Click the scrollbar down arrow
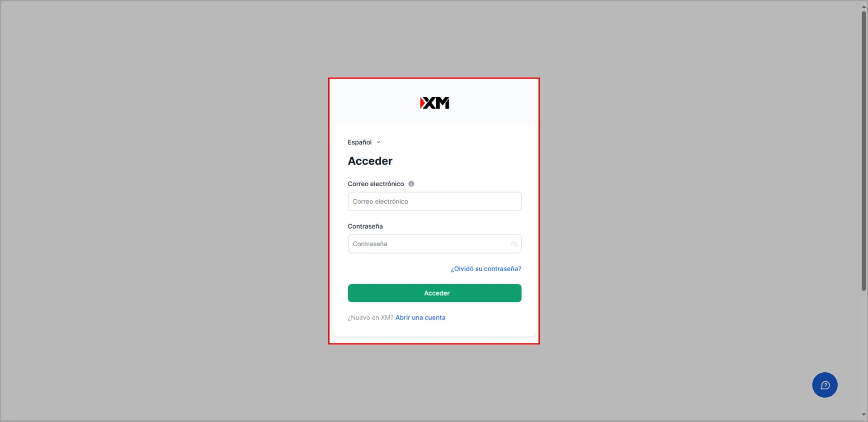 [863, 415]
